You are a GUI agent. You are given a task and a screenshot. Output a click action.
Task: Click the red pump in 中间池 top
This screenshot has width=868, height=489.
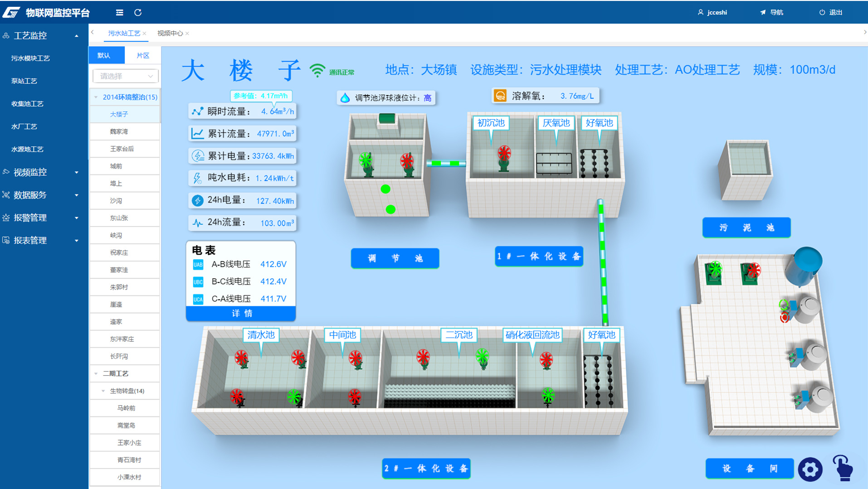(x=356, y=360)
